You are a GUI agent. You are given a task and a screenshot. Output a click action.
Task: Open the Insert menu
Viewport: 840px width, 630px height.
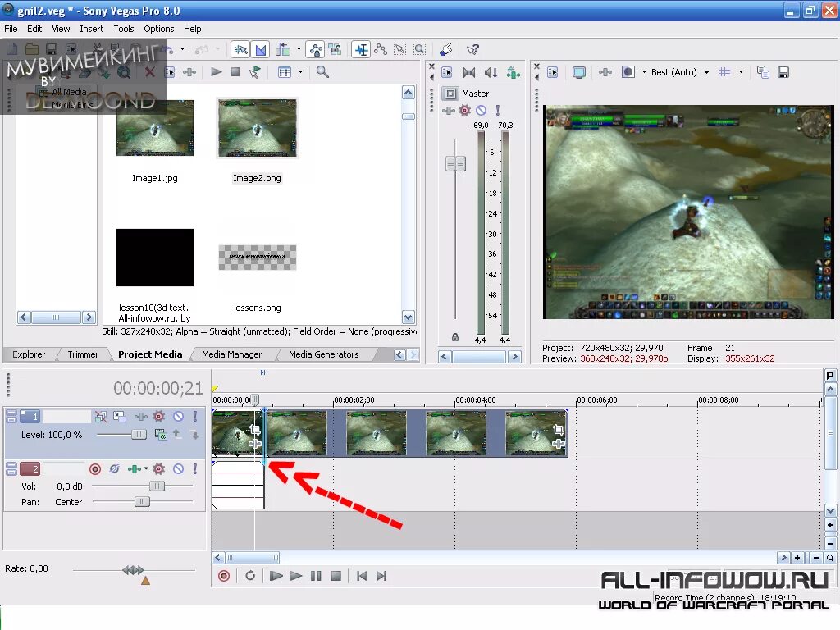[x=92, y=29]
